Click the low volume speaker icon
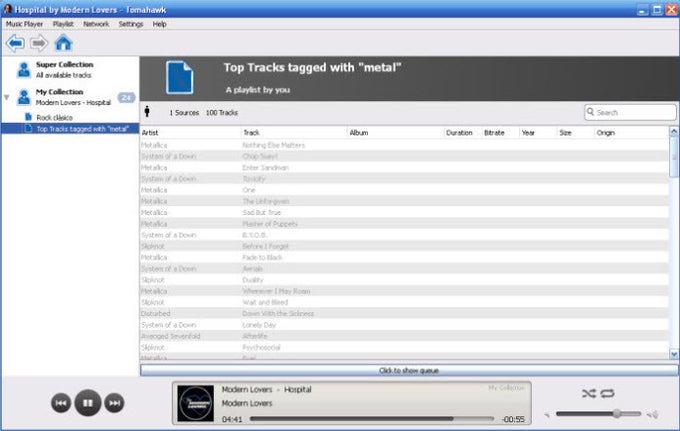 click(547, 415)
